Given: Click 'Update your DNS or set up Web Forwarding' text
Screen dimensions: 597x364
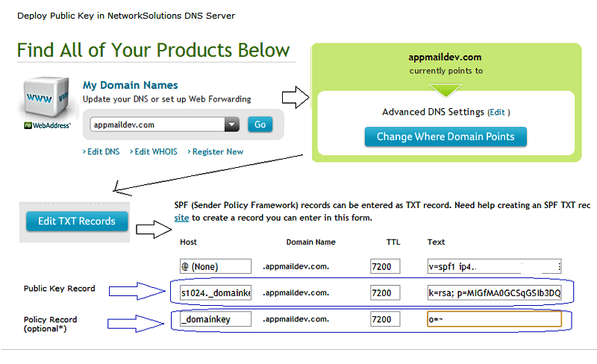Looking at the screenshot, I should coord(166,99).
